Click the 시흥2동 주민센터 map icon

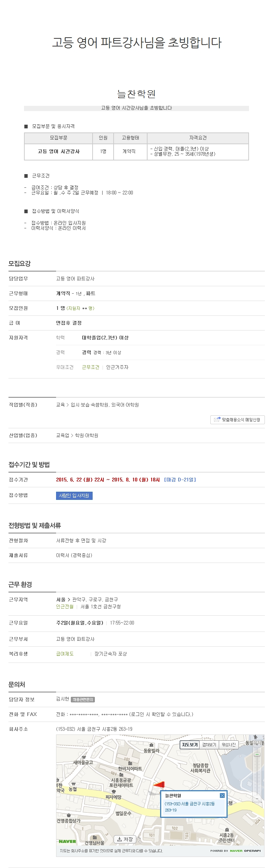tap(227, 830)
